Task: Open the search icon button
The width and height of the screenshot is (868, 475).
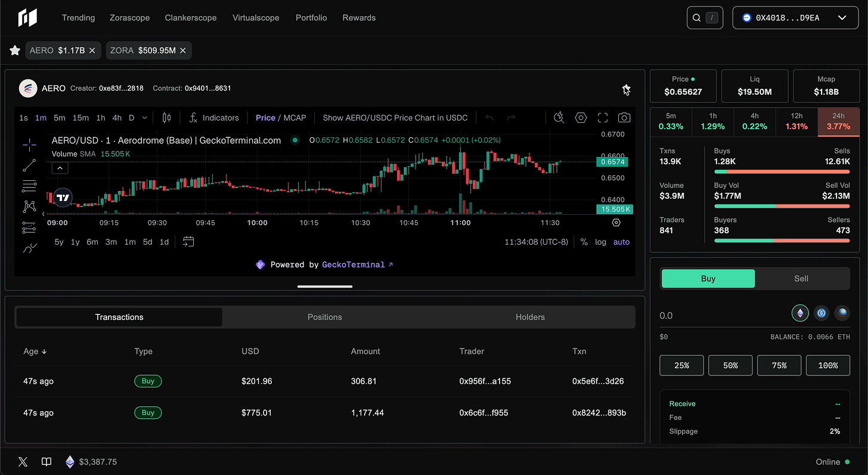Action: [705, 18]
